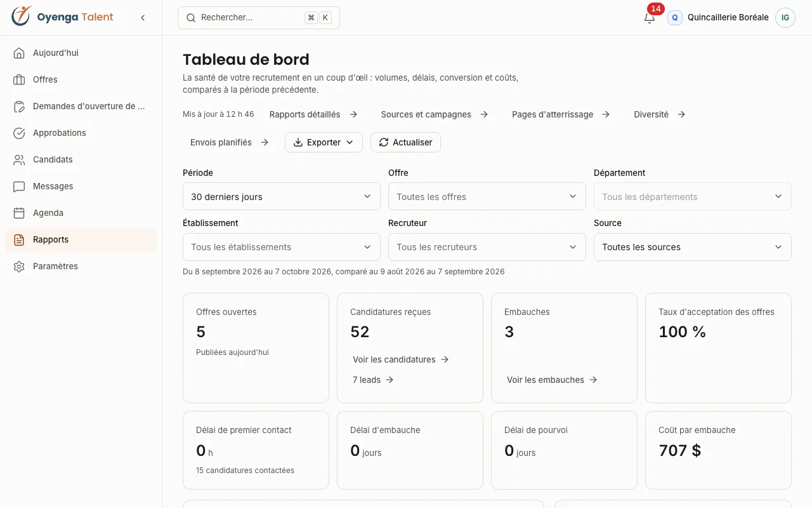The height and width of the screenshot is (508, 812).
Task: Open the Département filter dropdown
Action: point(693,197)
